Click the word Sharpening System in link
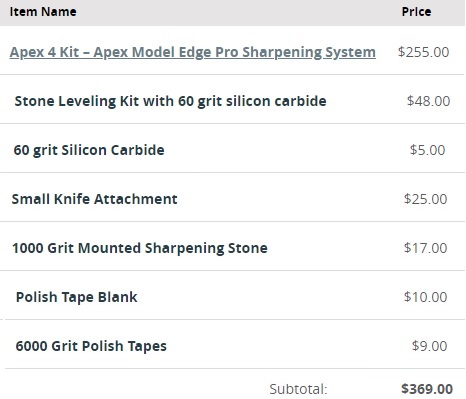This screenshot has height=399, width=466. [309, 52]
